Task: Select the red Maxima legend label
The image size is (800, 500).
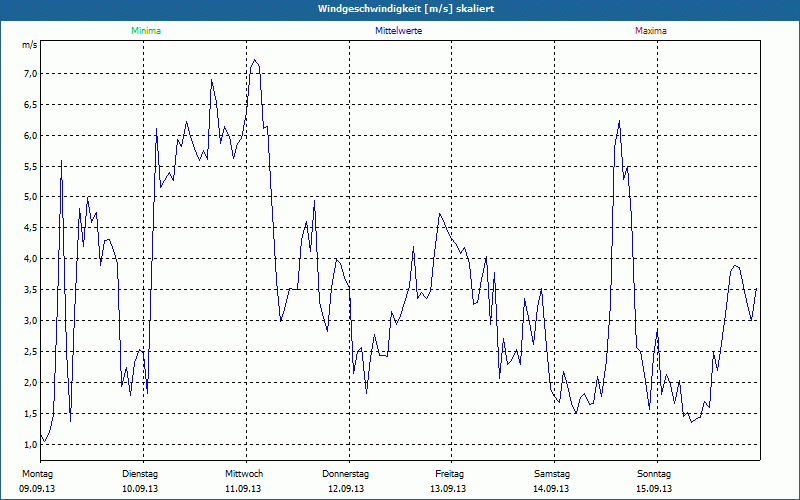Action: (651, 31)
